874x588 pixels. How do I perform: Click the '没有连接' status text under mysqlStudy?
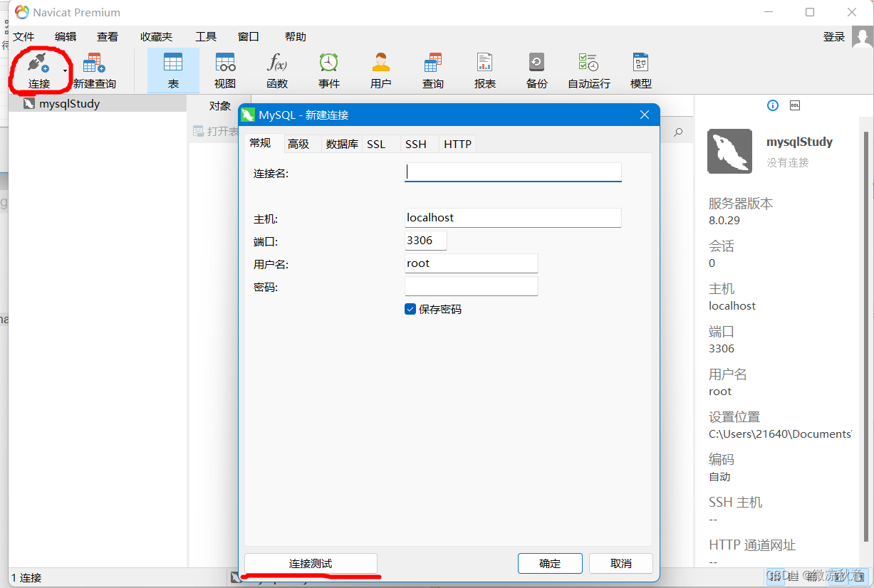click(x=788, y=163)
